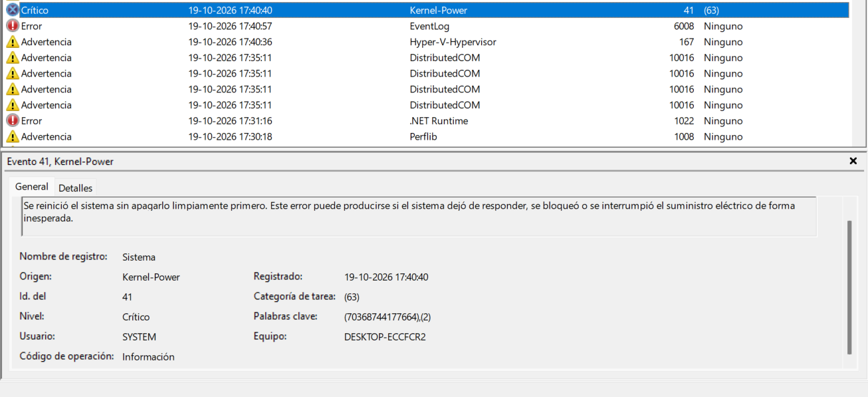
Task: Click the operation code value "Información"
Action: click(x=148, y=357)
